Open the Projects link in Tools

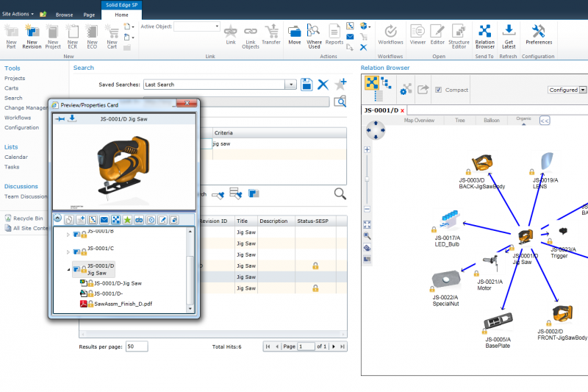[x=15, y=78]
